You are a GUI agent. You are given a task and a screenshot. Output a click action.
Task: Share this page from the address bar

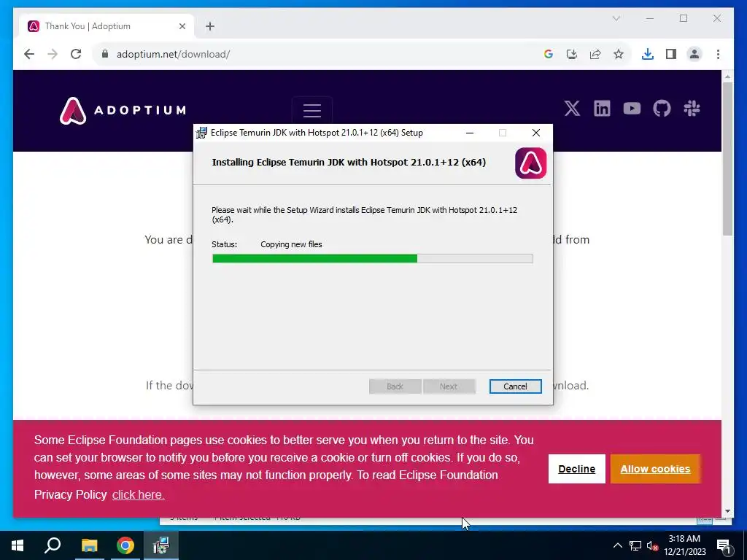595,54
